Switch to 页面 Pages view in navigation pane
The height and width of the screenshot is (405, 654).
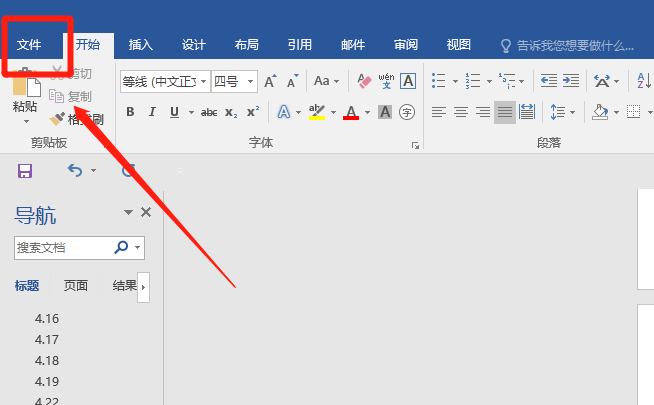pyautogui.click(x=76, y=286)
